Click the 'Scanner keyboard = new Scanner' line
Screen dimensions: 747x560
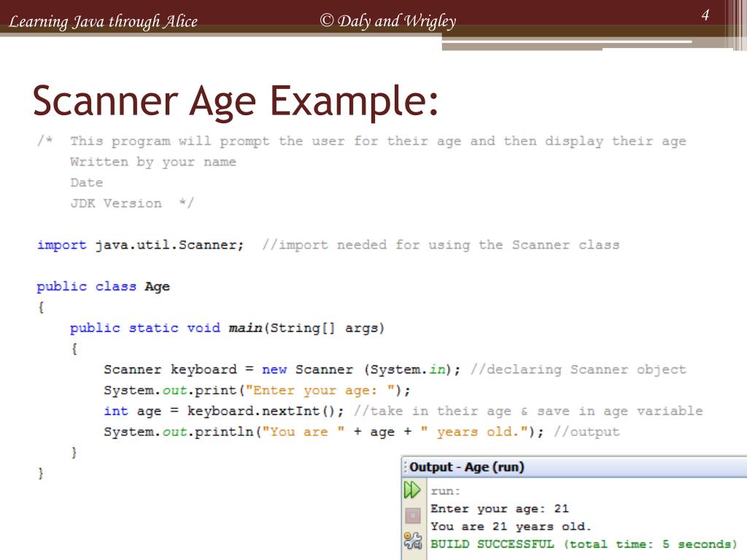coord(282,370)
